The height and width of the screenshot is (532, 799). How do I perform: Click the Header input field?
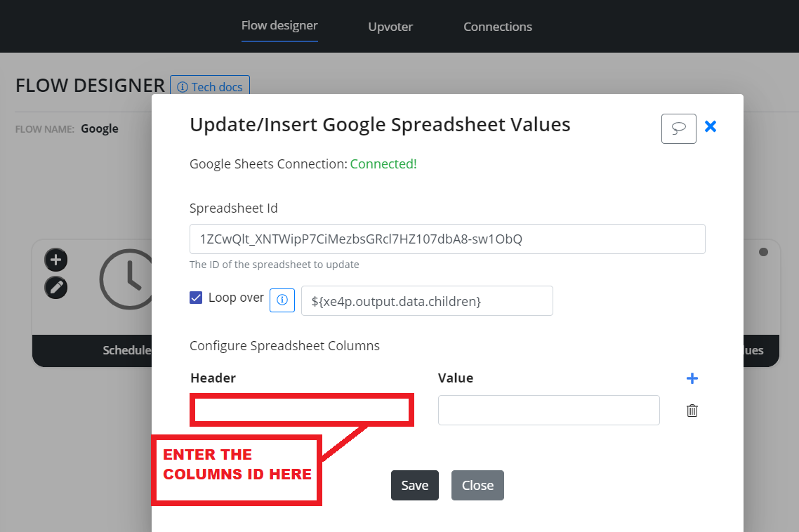coord(302,410)
